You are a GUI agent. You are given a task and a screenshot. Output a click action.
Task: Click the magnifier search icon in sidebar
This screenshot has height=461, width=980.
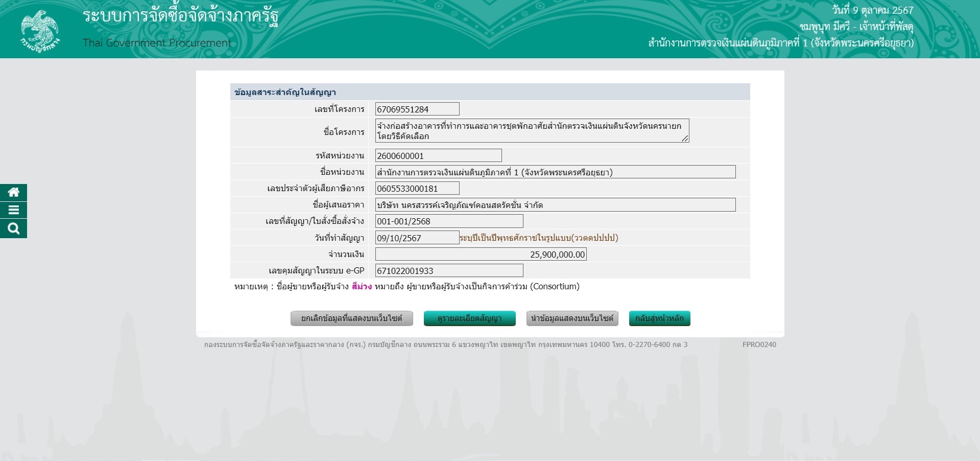pos(13,228)
